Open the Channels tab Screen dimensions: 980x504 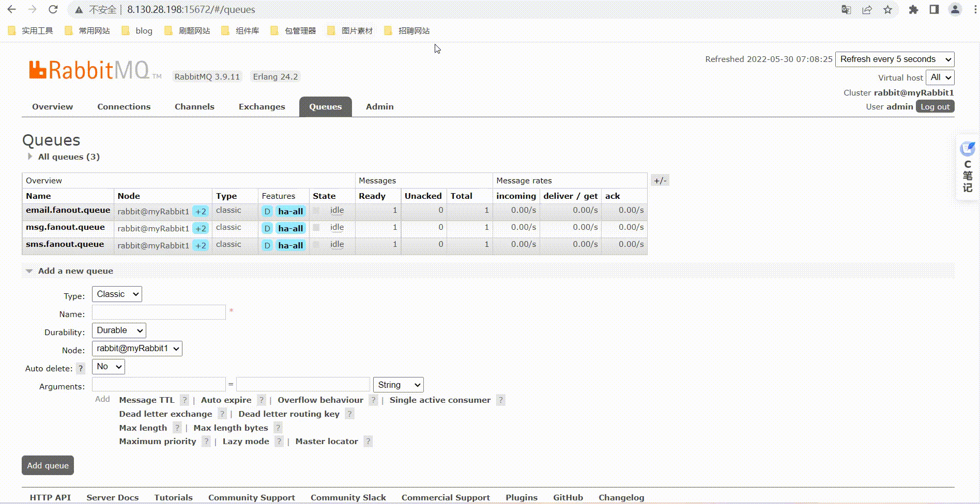(194, 107)
